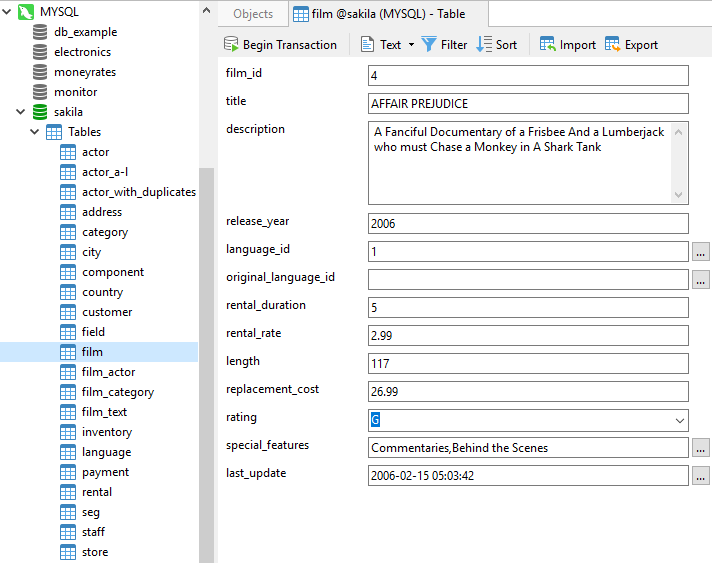This screenshot has width=712, height=563.
Task: Open language_id lookup ellipsis button
Action: pos(700,252)
